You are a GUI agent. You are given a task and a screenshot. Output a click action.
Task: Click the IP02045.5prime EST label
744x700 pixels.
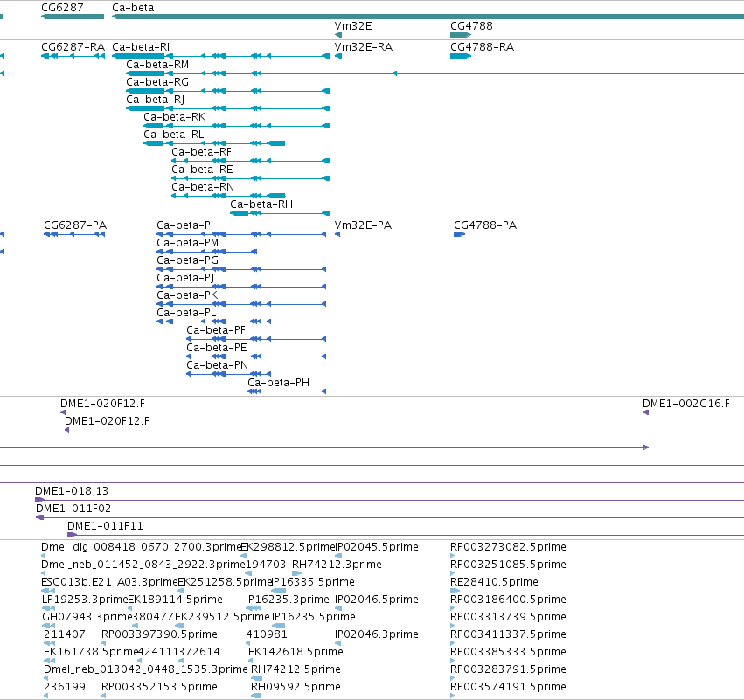pyautogui.click(x=377, y=547)
